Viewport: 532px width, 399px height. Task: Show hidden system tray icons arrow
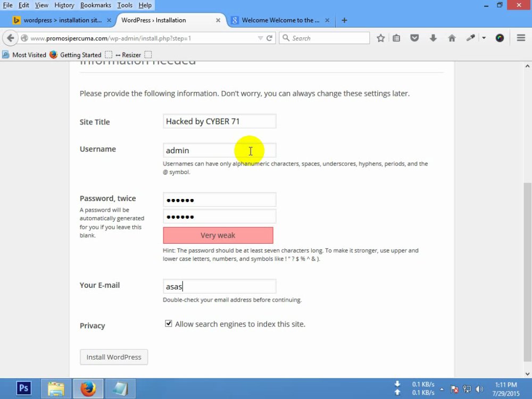point(442,389)
